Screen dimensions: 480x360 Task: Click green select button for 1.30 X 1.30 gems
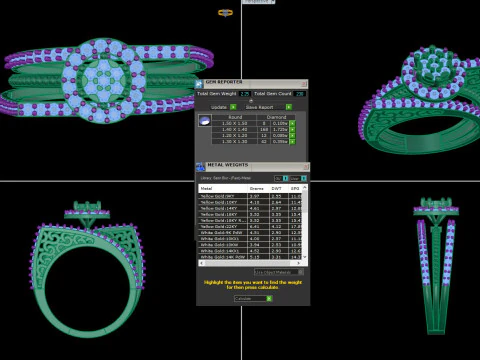pos(292,142)
